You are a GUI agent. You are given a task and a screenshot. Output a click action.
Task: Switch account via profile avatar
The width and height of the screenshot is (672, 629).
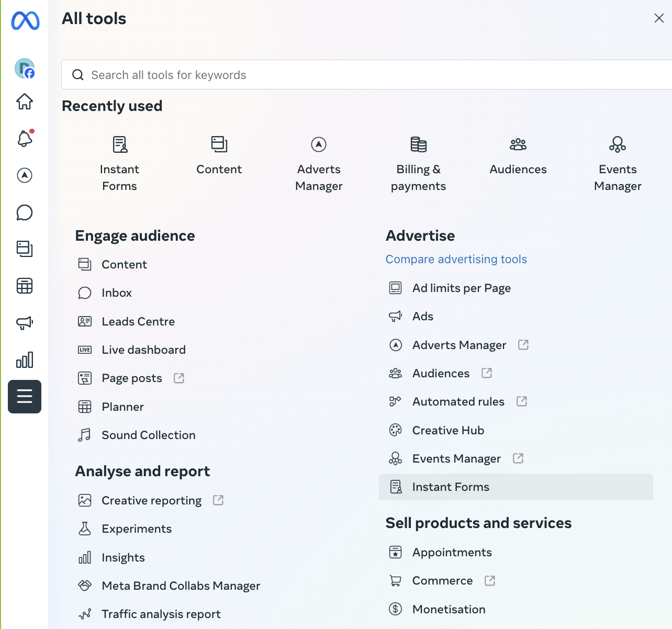coord(25,69)
